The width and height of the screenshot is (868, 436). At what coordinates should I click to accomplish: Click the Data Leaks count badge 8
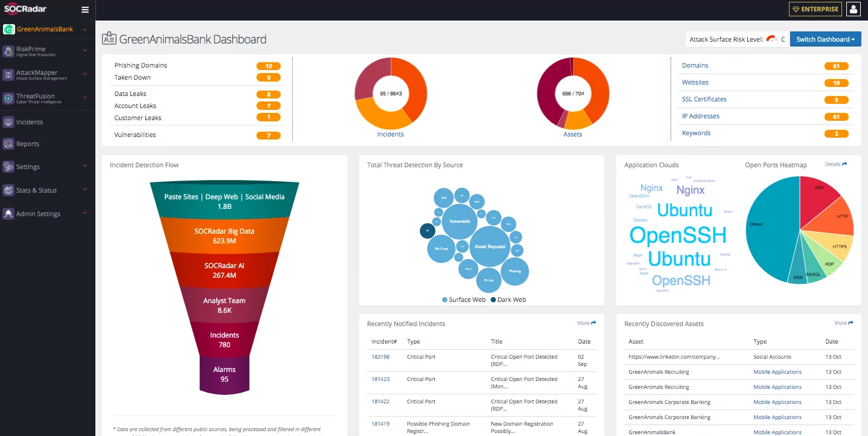click(269, 94)
